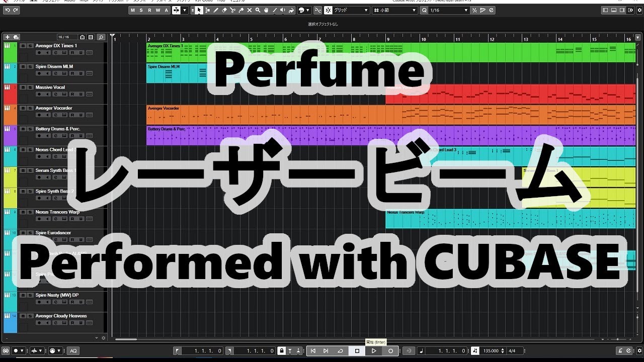Click the transport Record button
Screen dimensions: 644x362
tap(390, 351)
